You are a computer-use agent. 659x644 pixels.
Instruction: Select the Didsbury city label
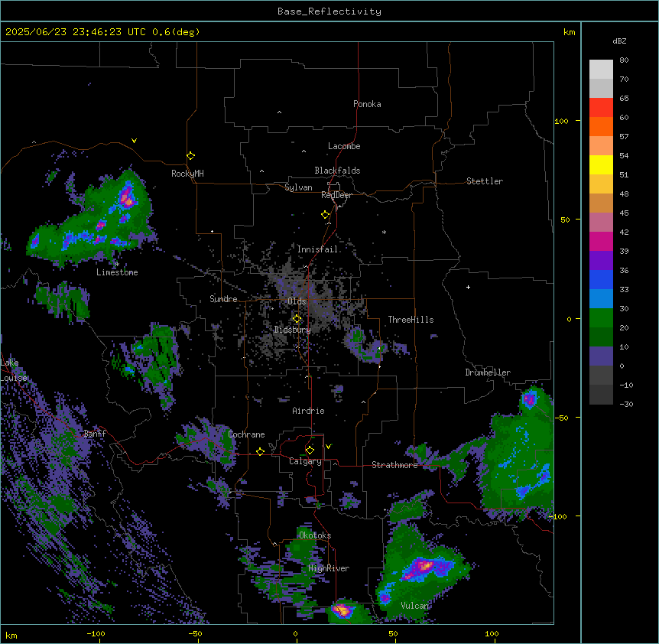tap(293, 330)
